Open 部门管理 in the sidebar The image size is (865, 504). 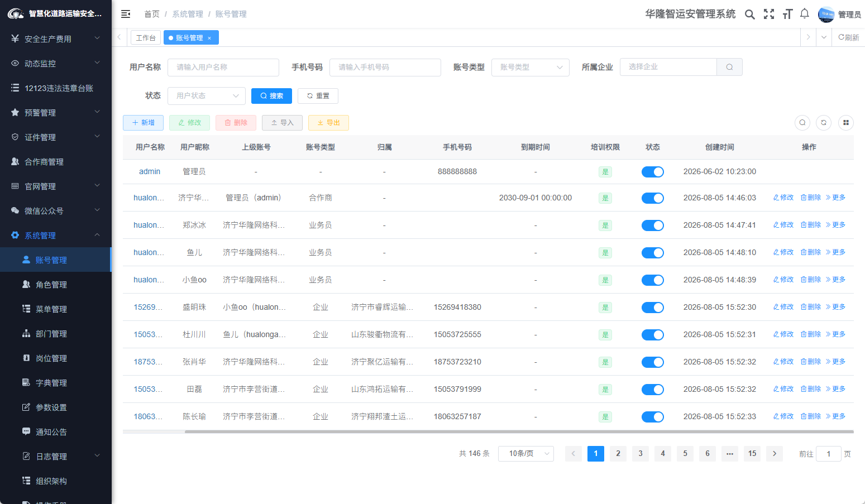(56, 334)
